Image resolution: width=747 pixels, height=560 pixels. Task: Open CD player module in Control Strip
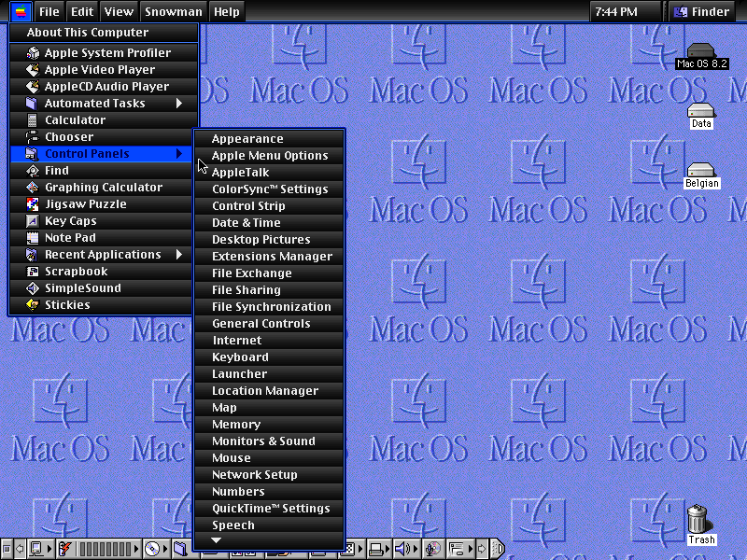(x=156, y=549)
